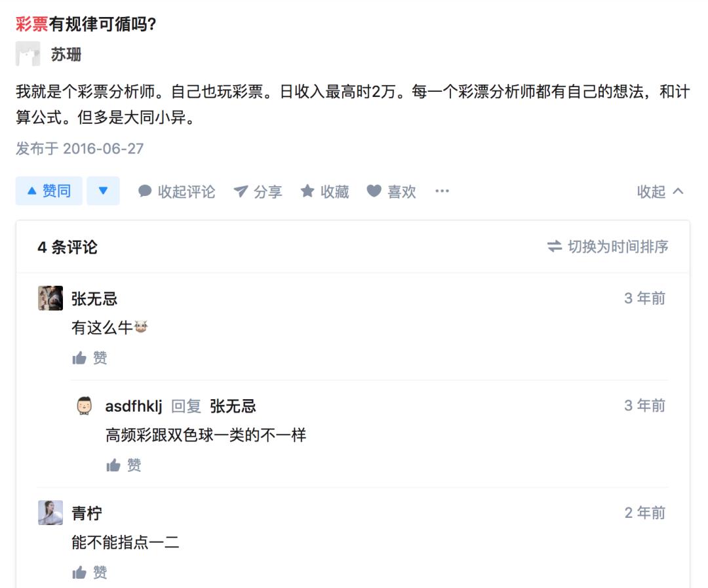
Task: Collapse the answer using 收起
Action: (650, 191)
